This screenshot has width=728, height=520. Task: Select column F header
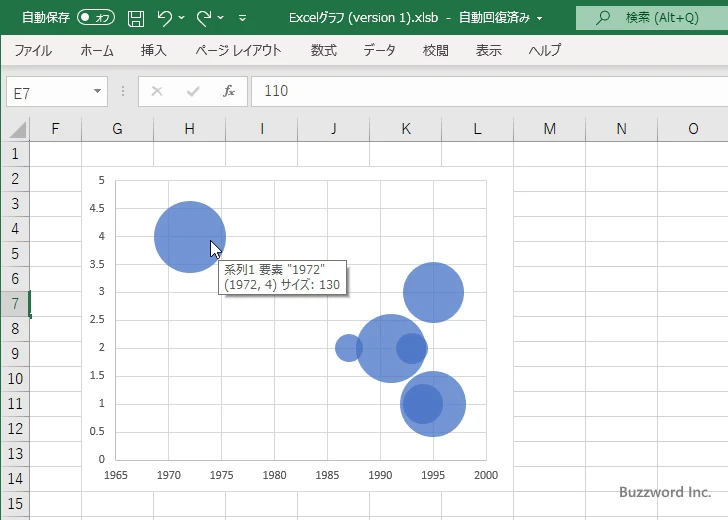(55, 129)
